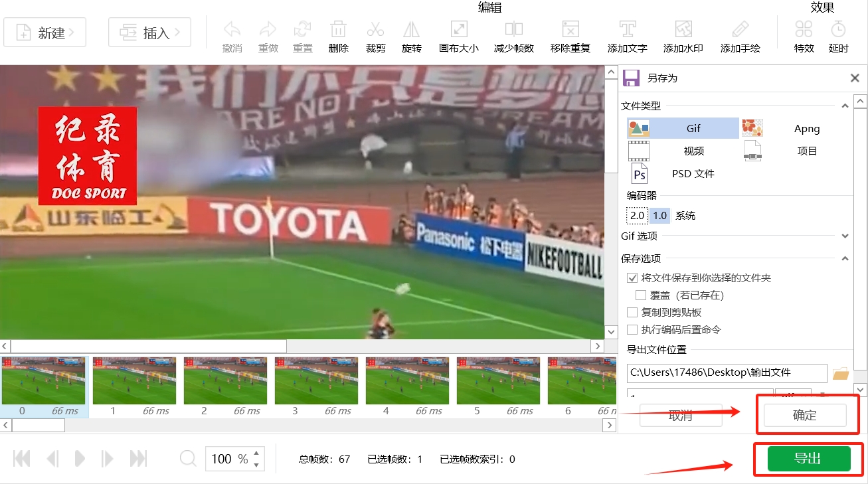Jump to last frame
Screen dimensions: 868x484
138,458
